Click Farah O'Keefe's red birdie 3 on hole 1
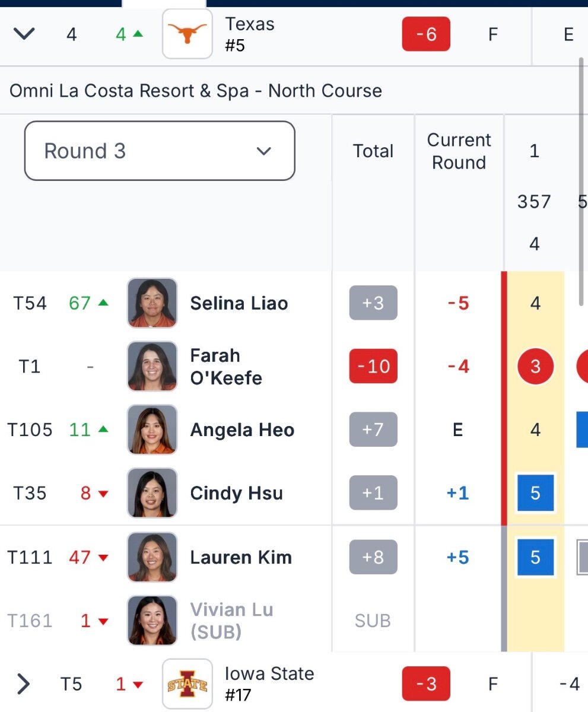 tap(535, 366)
